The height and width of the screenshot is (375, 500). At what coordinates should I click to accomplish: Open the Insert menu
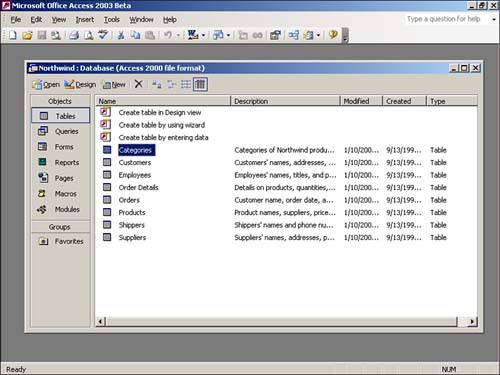[85, 20]
